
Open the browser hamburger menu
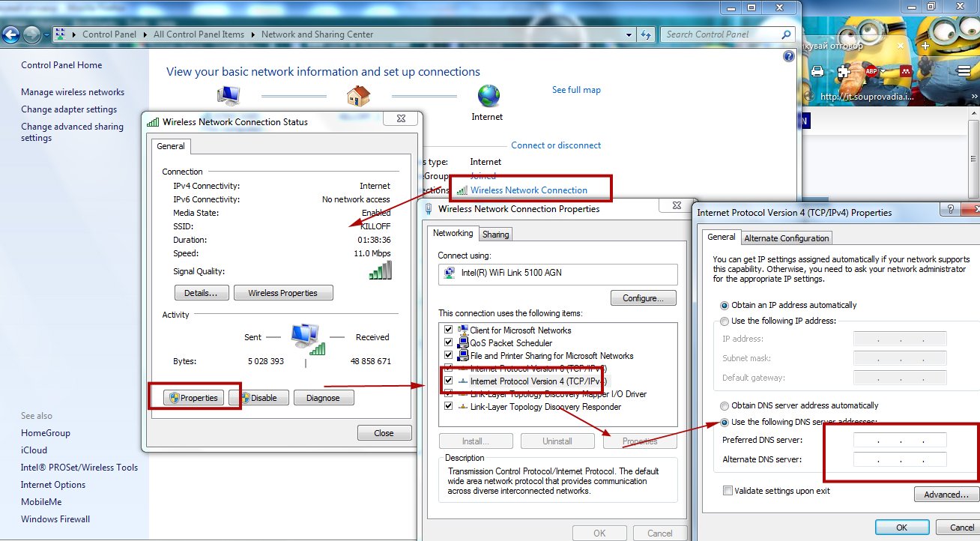(965, 71)
